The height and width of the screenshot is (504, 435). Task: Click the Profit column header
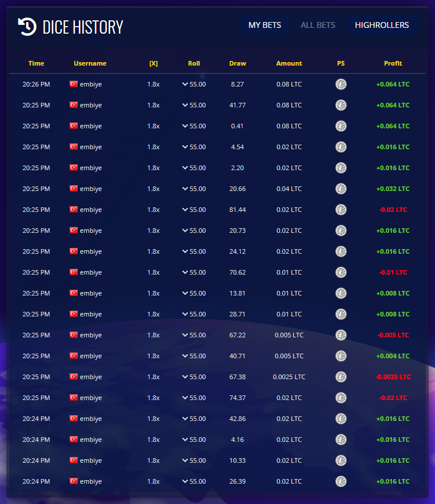click(393, 63)
